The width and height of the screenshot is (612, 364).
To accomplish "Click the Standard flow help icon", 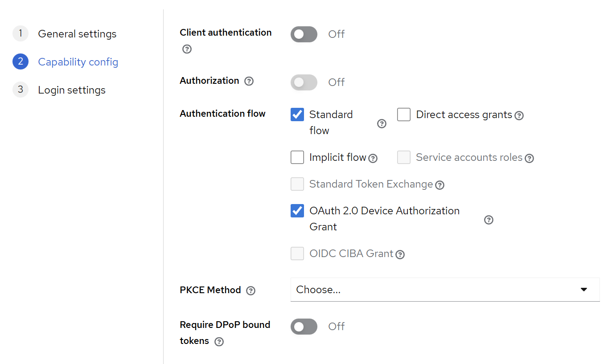I will click(x=382, y=123).
